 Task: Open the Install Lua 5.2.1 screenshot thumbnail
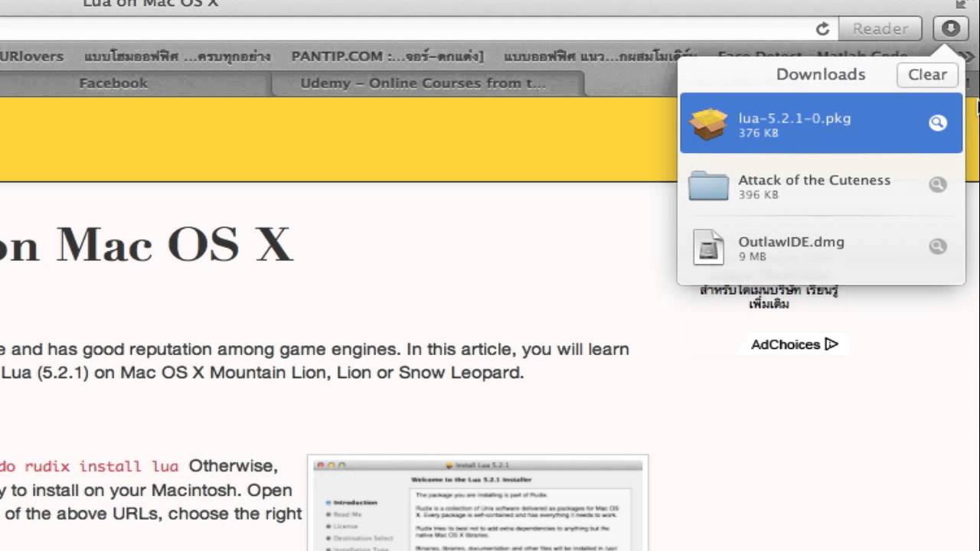(478, 503)
